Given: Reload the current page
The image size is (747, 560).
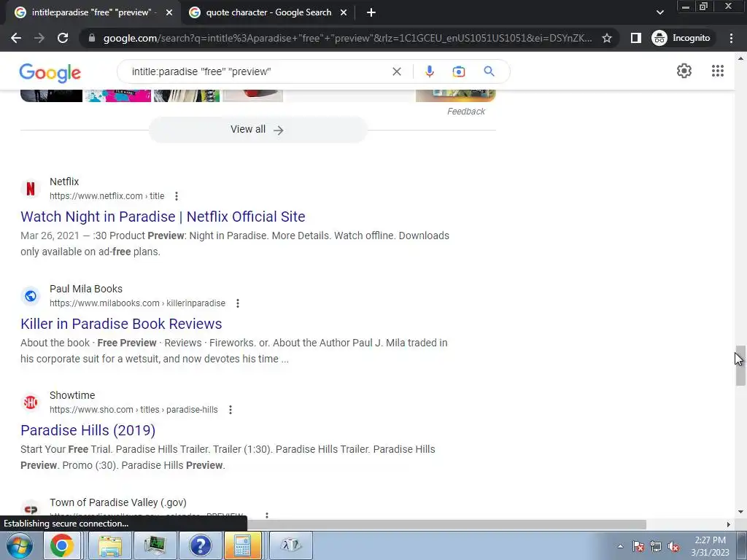Looking at the screenshot, I should [x=63, y=38].
